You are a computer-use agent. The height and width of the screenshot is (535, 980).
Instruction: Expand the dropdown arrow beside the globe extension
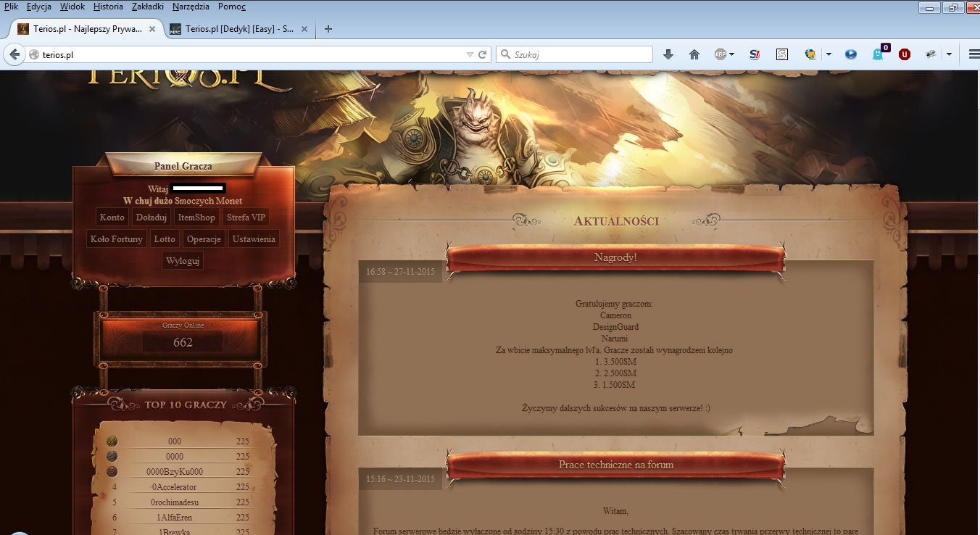829,54
